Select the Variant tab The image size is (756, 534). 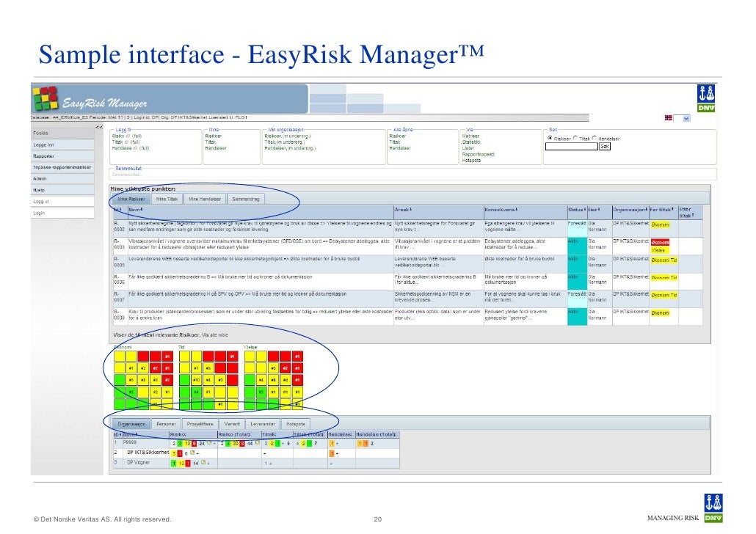click(x=231, y=424)
